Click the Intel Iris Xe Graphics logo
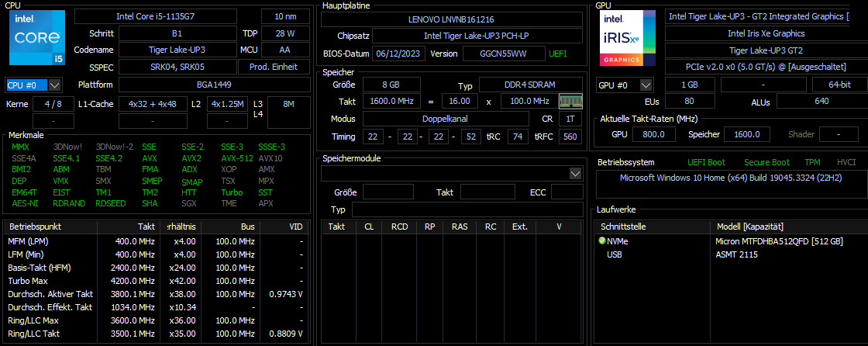Viewport: 868px width, 346px height. pyautogui.click(x=627, y=38)
